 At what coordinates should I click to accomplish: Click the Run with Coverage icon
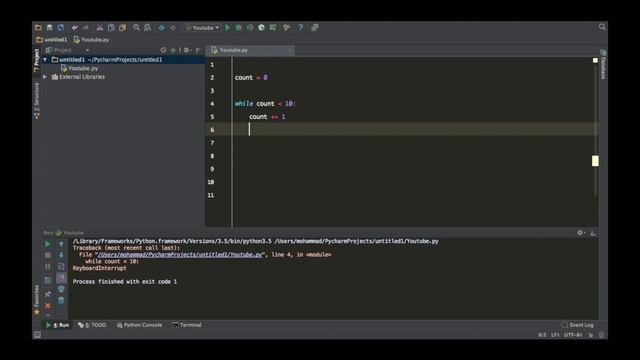pyautogui.click(x=250, y=28)
